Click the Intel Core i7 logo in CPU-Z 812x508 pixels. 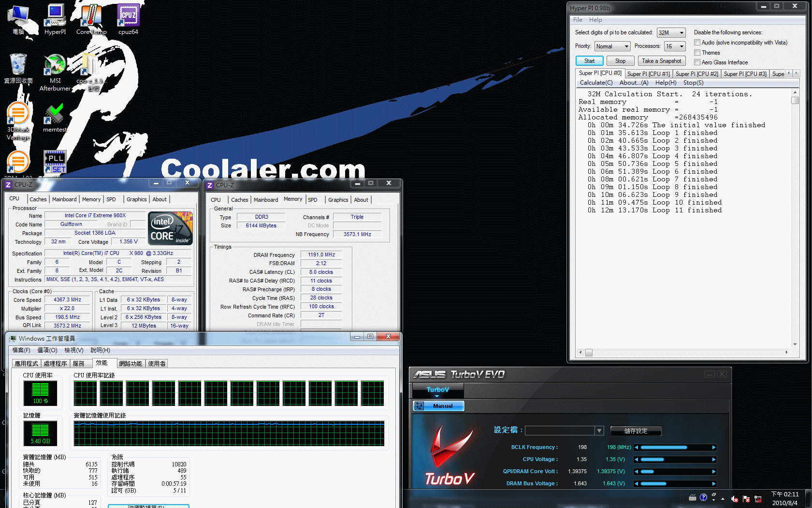[x=170, y=228]
